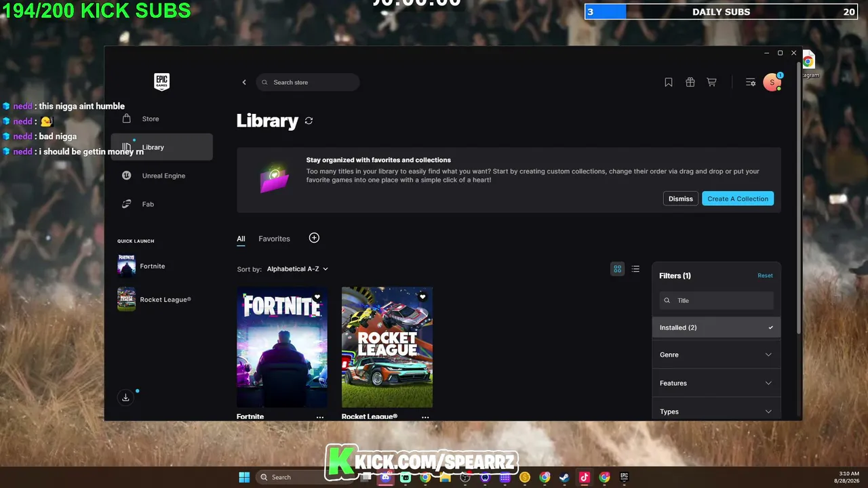Open the settings list icon beside the avatar
Image resolution: width=868 pixels, height=488 pixels.
click(x=751, y=83)
